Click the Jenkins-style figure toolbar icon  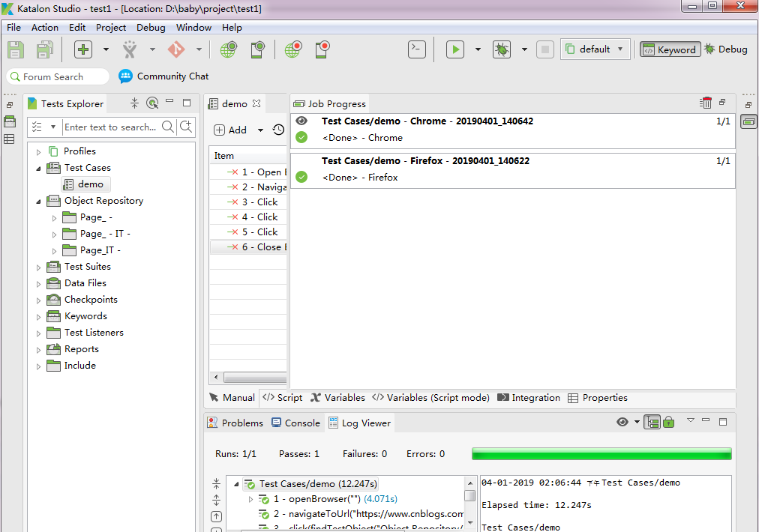[130, 49]
